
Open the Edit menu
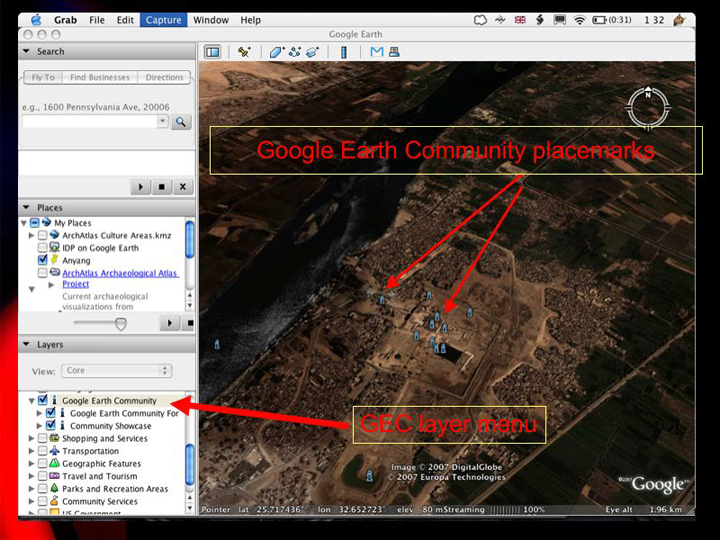(x=125, y=20)
